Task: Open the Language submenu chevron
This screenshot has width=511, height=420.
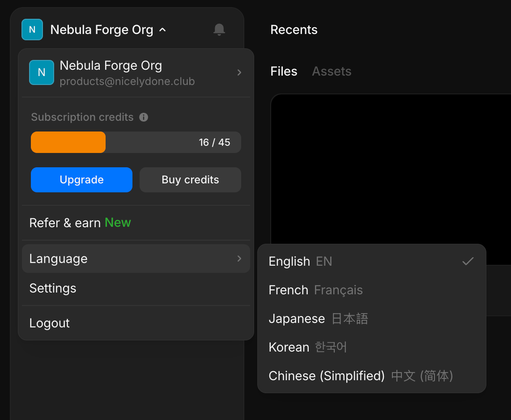Action: (x=239, y=259)
